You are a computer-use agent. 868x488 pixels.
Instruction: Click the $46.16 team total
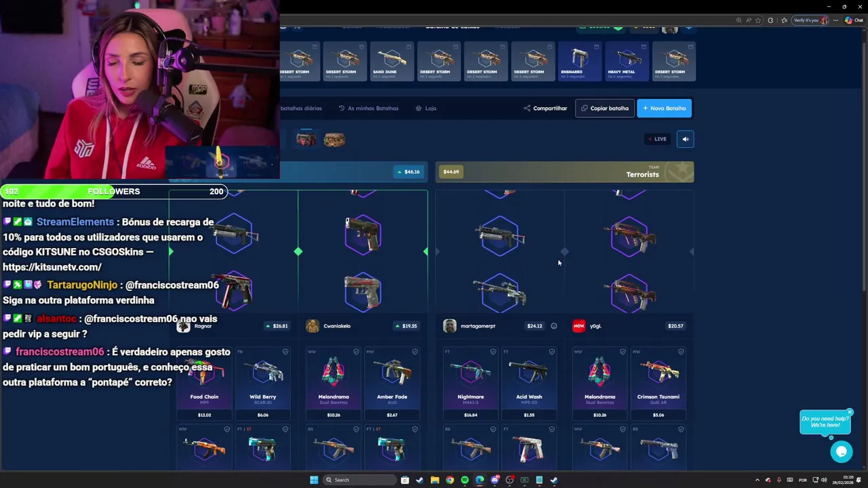click(x=409, y=172)
